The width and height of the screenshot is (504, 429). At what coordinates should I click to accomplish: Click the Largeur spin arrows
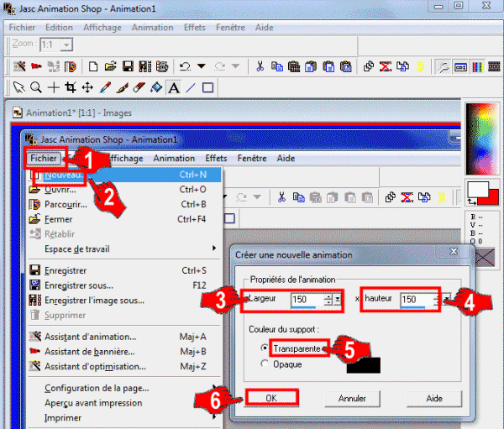coord(328,300)
